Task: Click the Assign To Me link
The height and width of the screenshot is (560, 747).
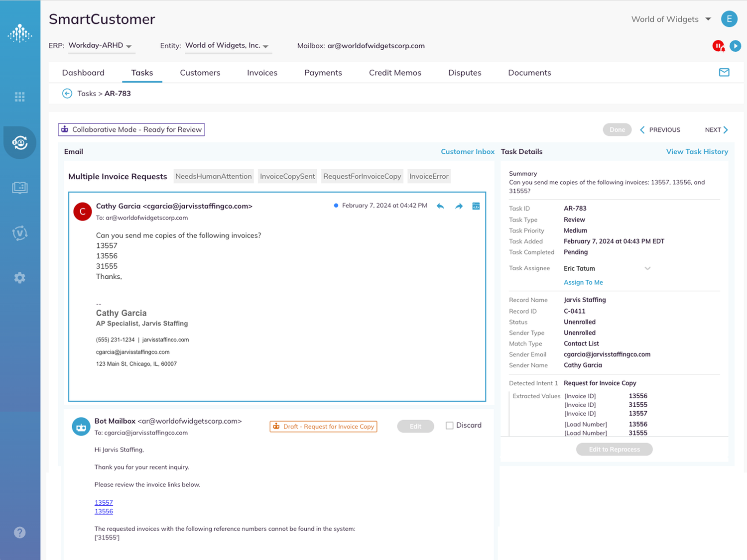Action: click(x=583, y=282)
